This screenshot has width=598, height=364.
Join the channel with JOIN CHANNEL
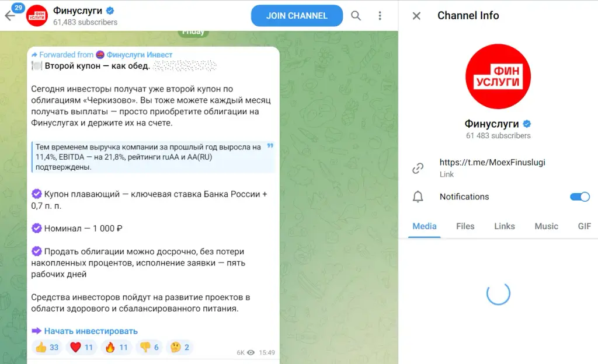pos(297,16)
